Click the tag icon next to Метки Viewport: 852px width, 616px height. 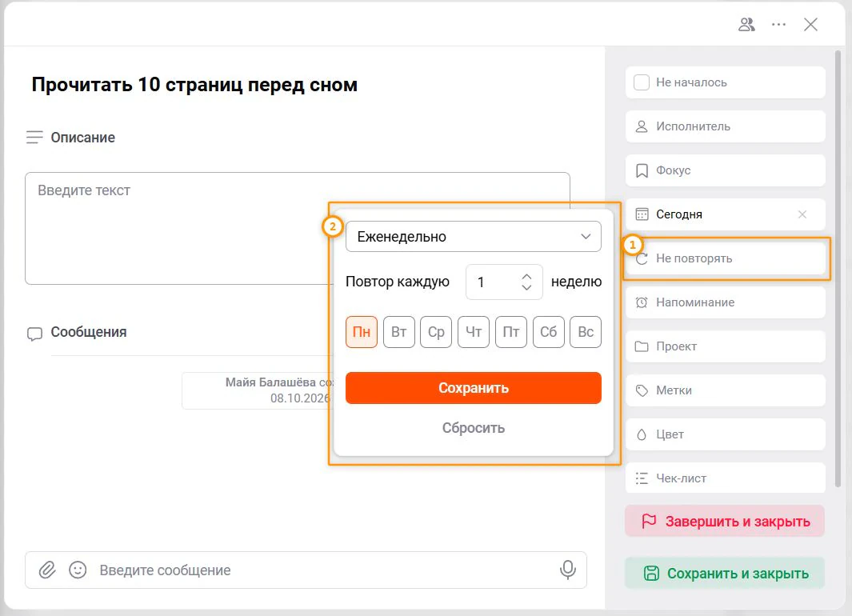(642, 390)
